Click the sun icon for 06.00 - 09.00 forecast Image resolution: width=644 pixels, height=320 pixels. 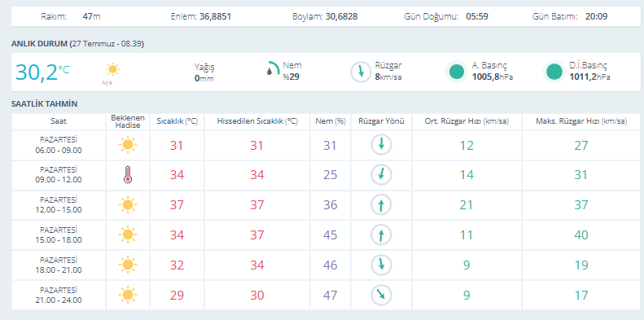128,145
